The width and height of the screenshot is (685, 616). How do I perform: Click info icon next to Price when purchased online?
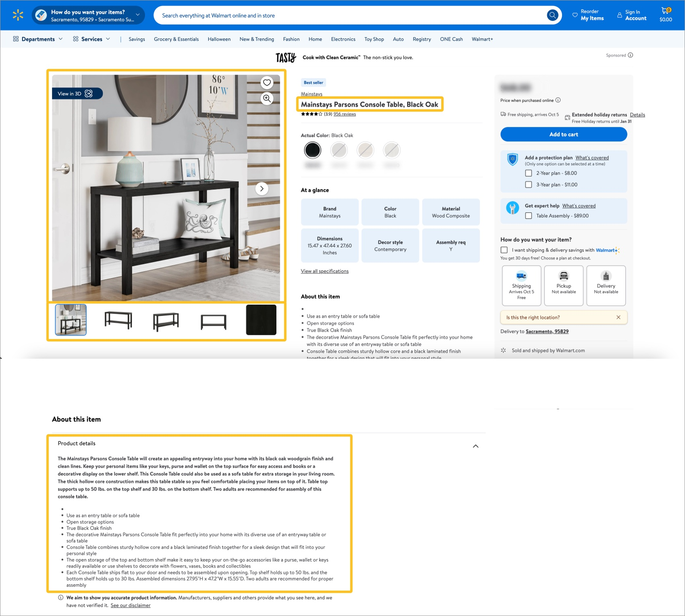[x=558, y=100]
